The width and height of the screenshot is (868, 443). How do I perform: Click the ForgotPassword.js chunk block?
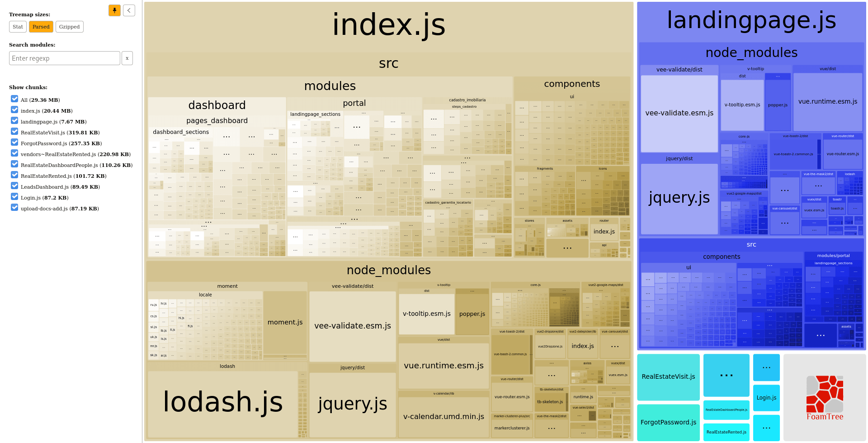[668, 422]
